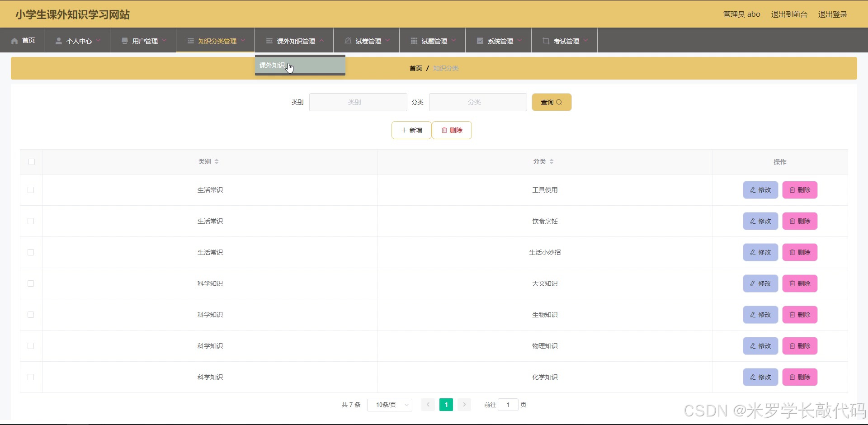Image resolution: width=868 pixels, height=425 pixels.
Task: Select the 课外知识 submenu item
Action: click(300, 65)
